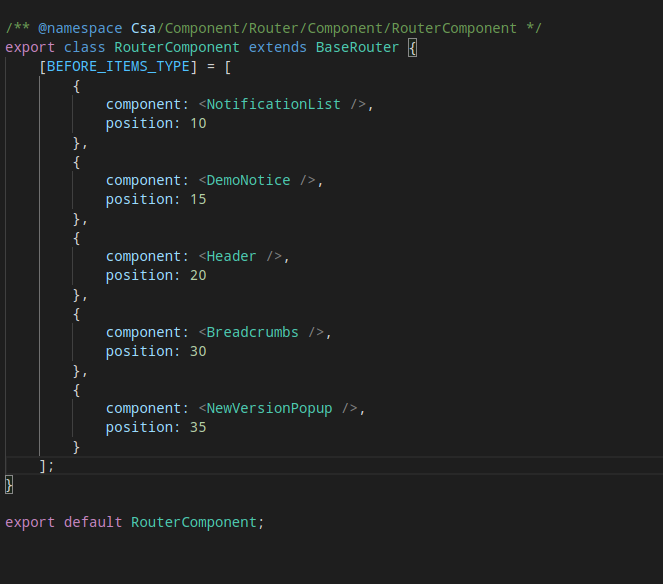
Task: Click the position value 10
Action: point(198,123)
